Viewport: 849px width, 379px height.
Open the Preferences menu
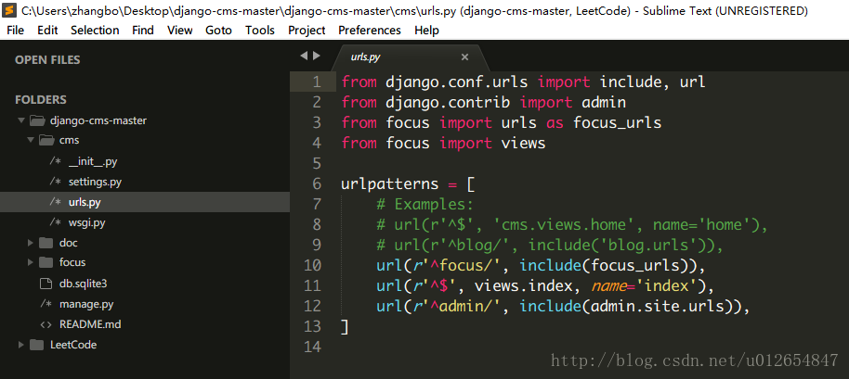[370, 30]
